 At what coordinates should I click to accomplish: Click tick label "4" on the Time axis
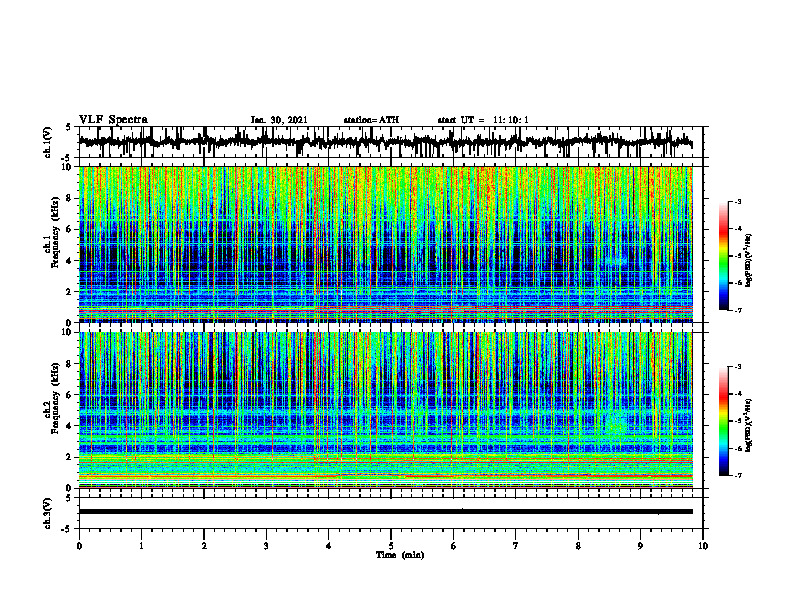329,546
